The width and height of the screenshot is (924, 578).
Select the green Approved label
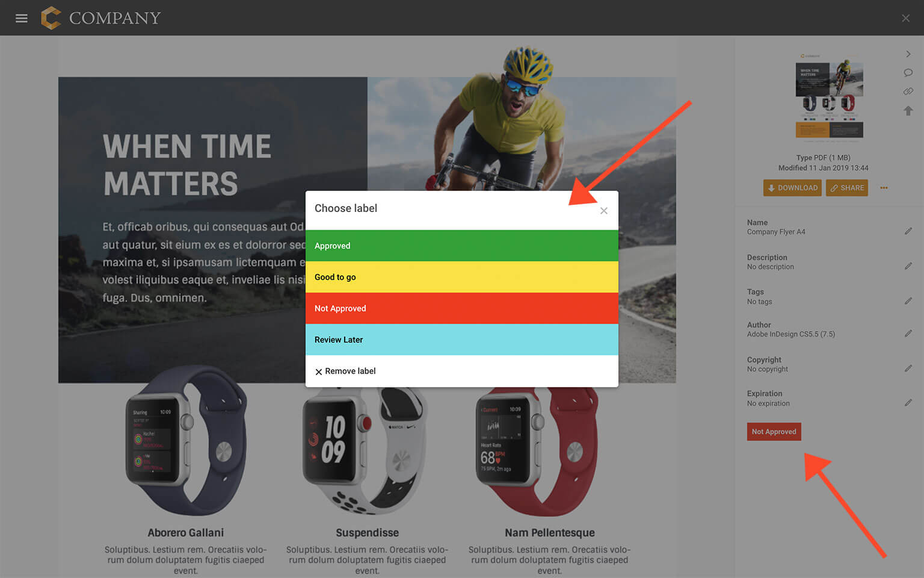click(x=462, y=246)
